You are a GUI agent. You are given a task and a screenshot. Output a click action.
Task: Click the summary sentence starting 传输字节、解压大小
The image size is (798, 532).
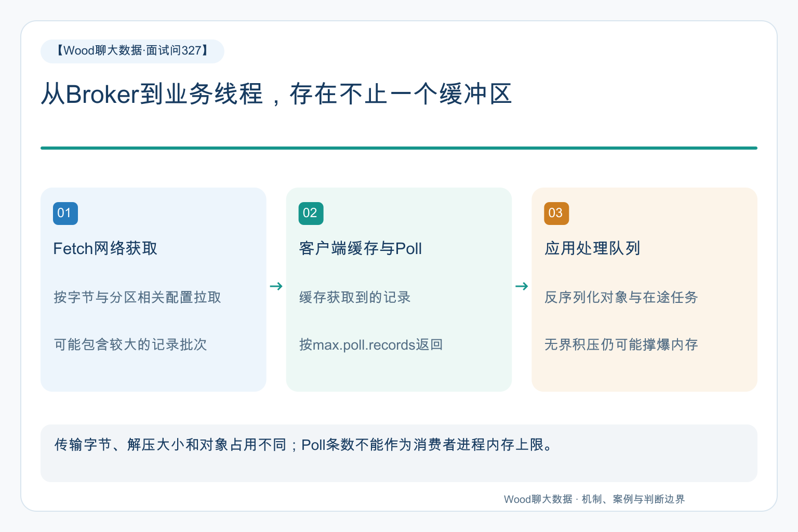click(304, 445)
